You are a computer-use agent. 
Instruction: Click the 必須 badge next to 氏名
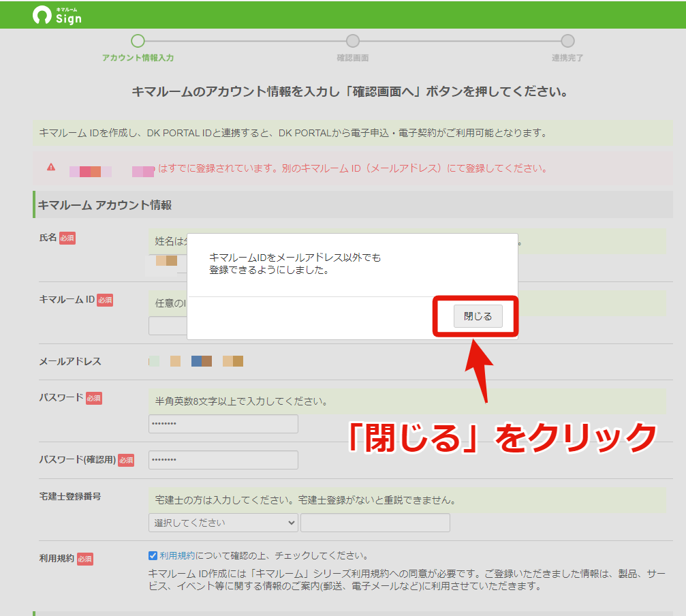tap(67, 238)
